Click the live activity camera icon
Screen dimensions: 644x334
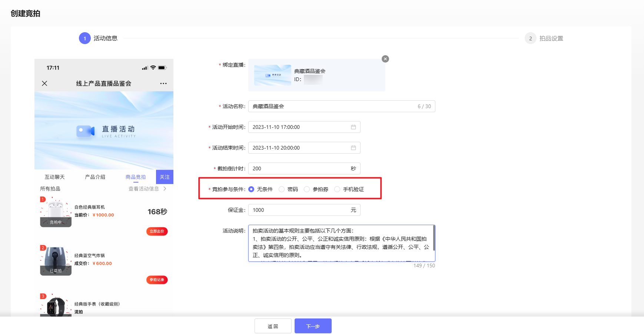(x=86, y=131)
